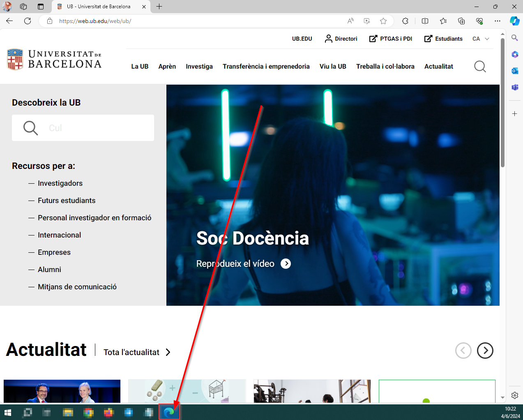Click the Futurs estudiants link
The image size is (523, 420).
67,201
